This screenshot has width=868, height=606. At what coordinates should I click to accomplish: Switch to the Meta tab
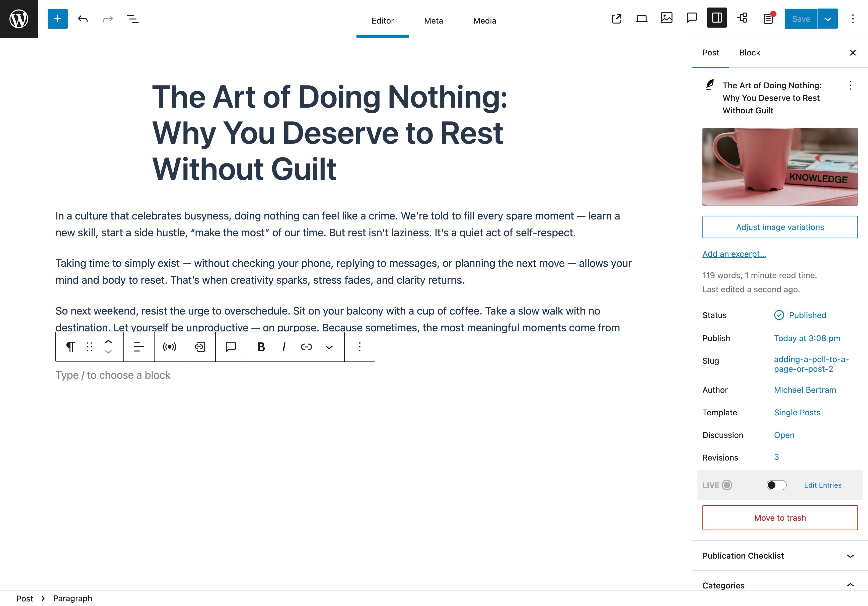point(433,21)
